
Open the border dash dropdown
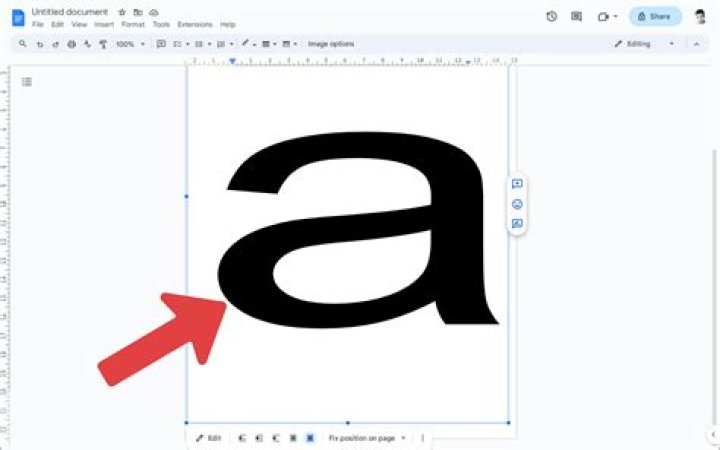tap(289, 44)
